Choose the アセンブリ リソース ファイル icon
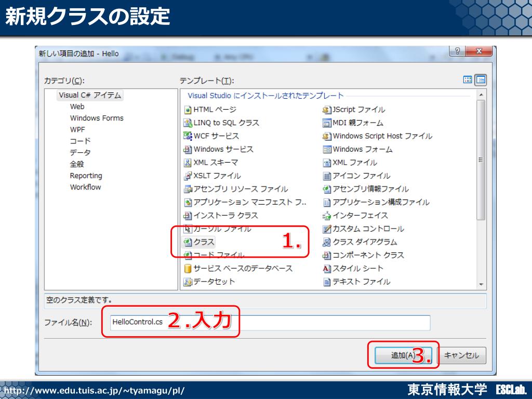 point(188,189)
